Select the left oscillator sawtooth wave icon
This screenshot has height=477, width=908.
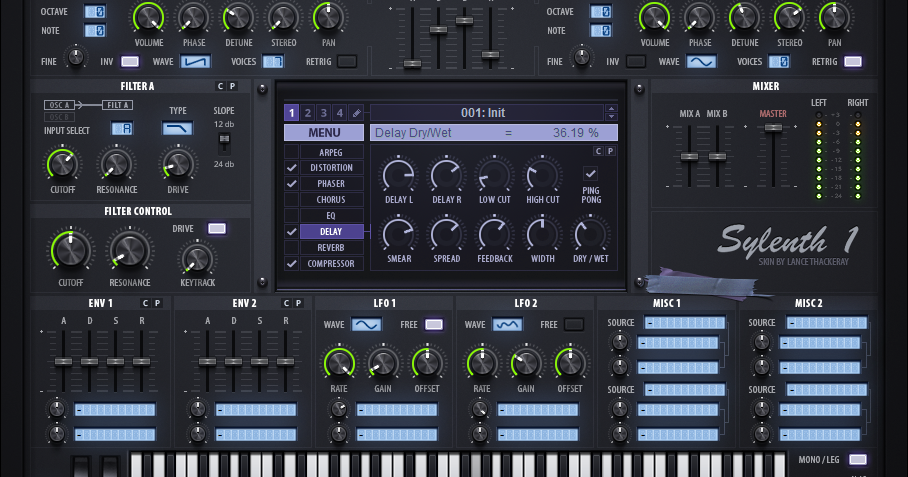point(195,61)
